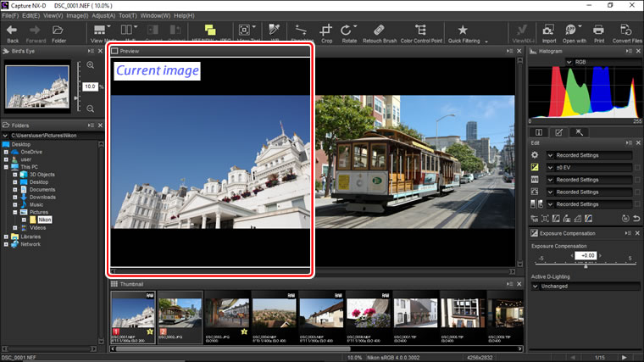644x362 pixels.
Task: Open the File(F) menu
Action: [x=10, y=15]
